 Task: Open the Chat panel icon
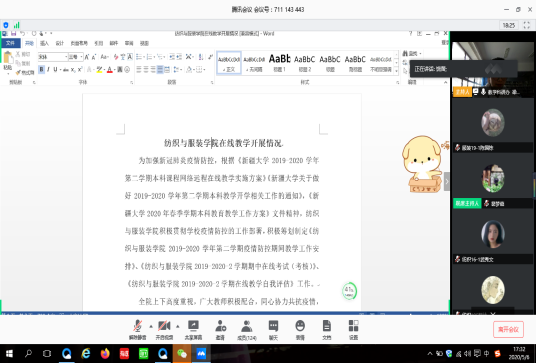(273, 330)
